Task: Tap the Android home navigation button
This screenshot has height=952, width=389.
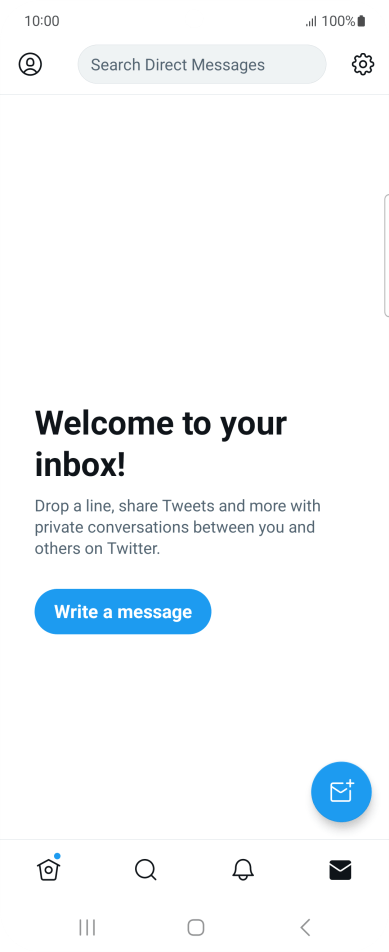Action: click(195, 927)
